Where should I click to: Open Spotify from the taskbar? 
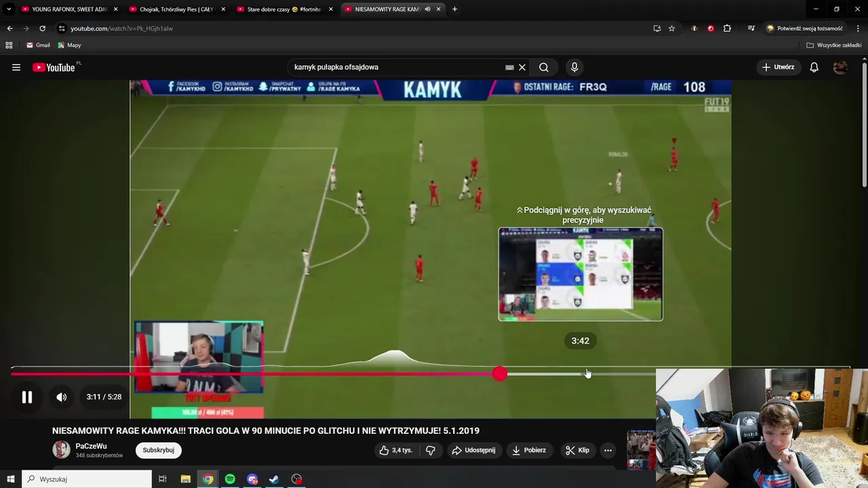(230, 479)
